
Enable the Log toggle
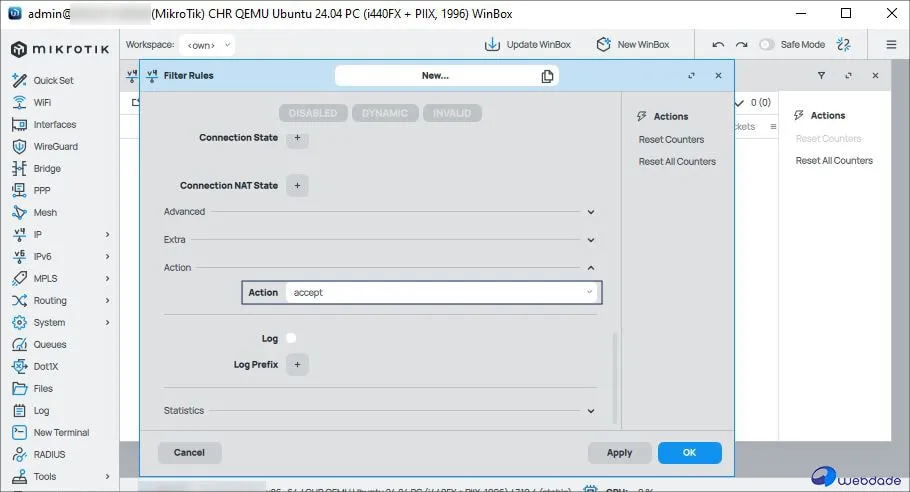click(x=291, y=339)
